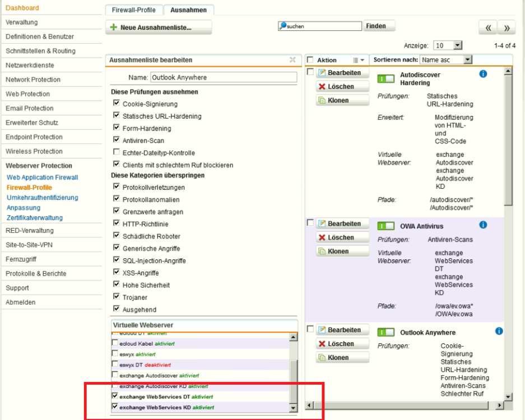Screen dimensions: 525x420
Task: Open the Anzeige count dropdown
Action: pos(457,45)
